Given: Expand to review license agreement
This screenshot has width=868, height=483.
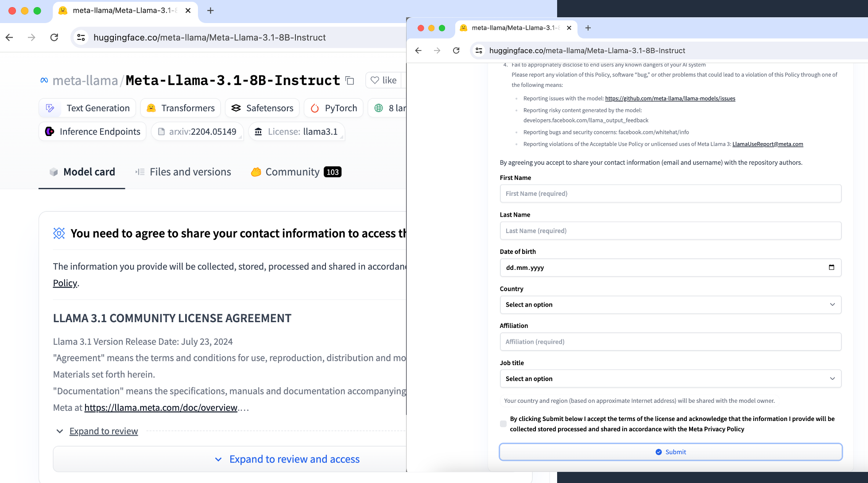Looking at the screenshot, I should [x=103, y=431].
